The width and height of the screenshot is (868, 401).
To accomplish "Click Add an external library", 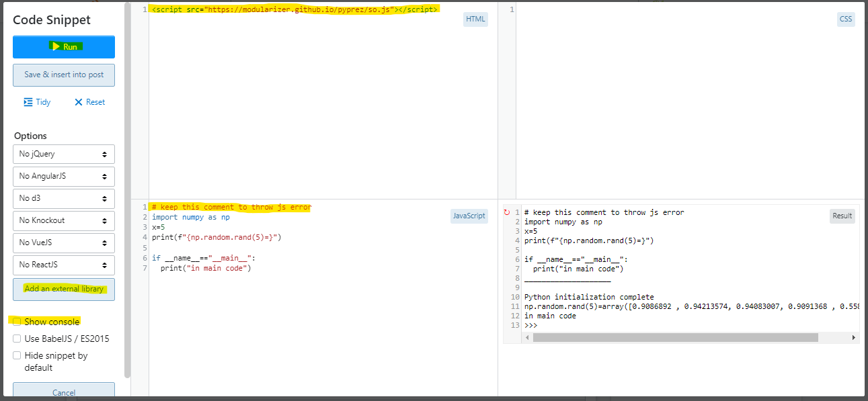I will 64,289.
